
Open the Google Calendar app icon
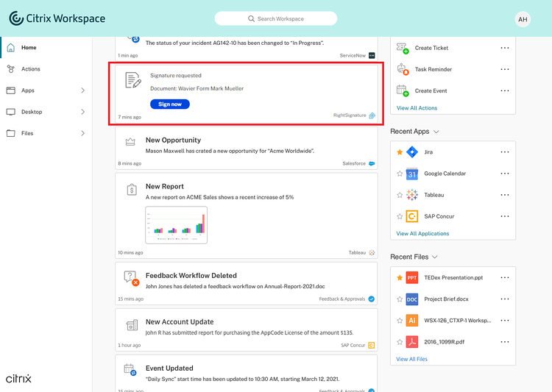click(x=412, y=174)
